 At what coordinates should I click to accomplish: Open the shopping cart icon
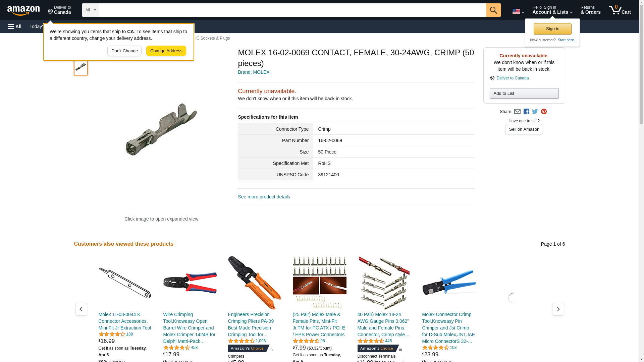point(620,10)
